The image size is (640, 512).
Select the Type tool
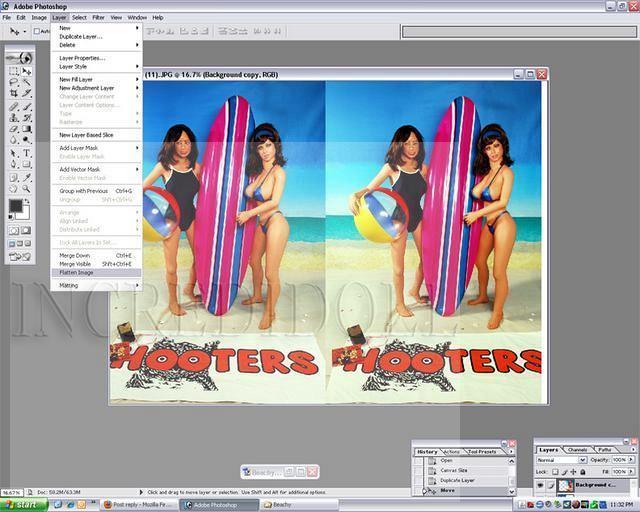click(x=27, y=154)
